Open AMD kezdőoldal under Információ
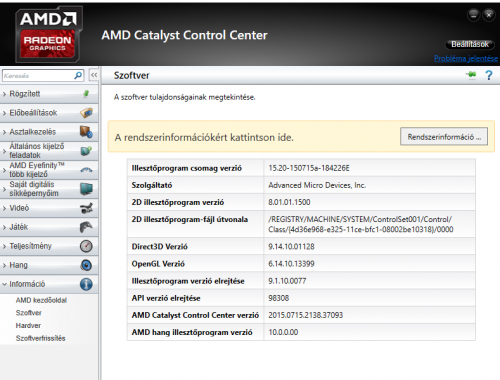 tap(41, 300)
